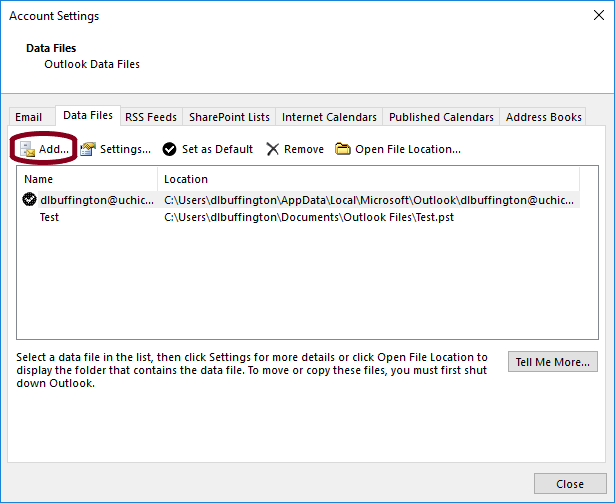Click the Open File Location... label
This screenshot has width=615, height=503.
408,149
